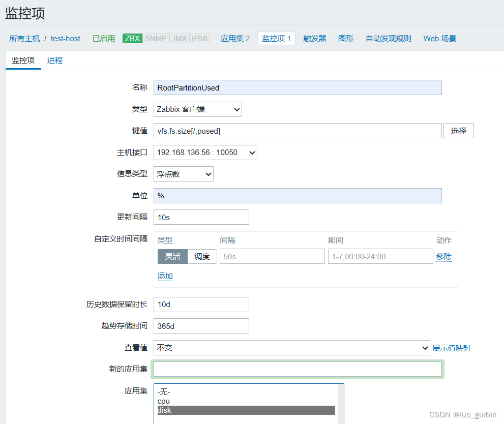Open the 触发器 navigation item
This screenshot has width=504, height=424.
click(314, 38)
